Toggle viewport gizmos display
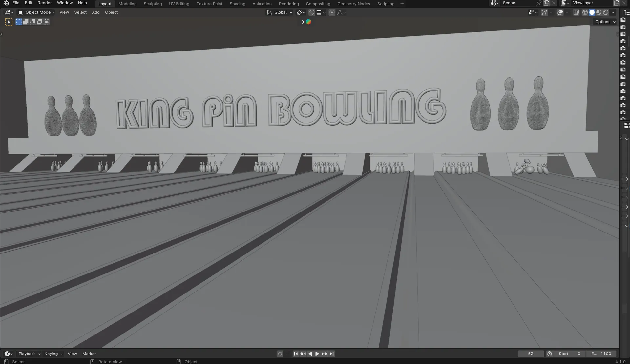Image resolution: width=630 pixels, height=364 pixels. pyautogui.click(x=544, y=12)
